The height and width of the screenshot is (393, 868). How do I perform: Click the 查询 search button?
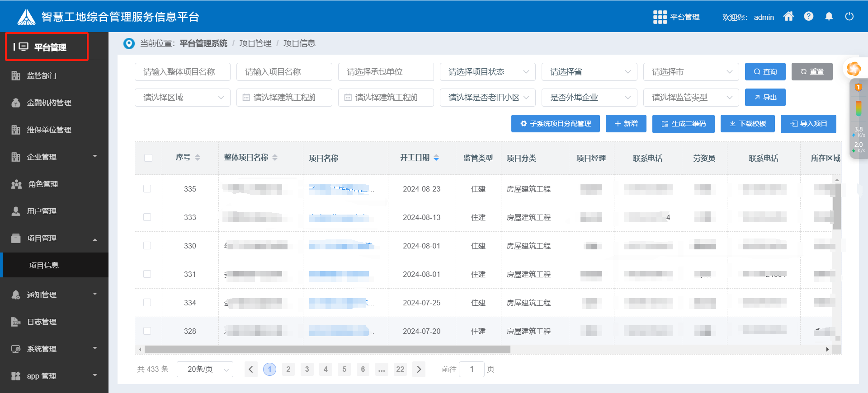765,72
